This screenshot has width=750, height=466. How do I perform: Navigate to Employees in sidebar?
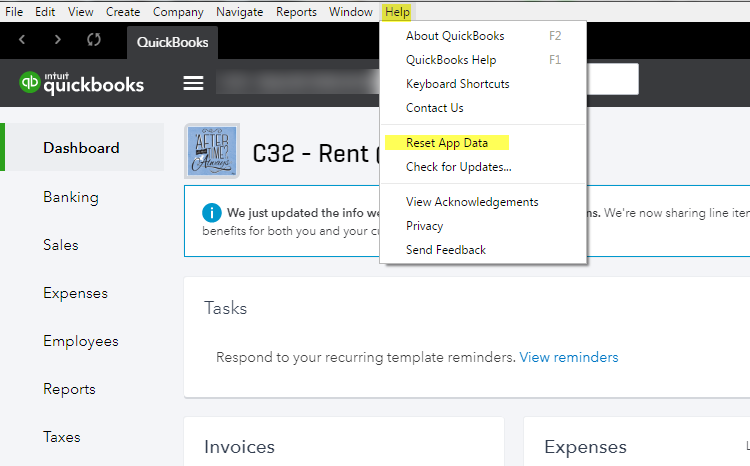coord(80,341)
